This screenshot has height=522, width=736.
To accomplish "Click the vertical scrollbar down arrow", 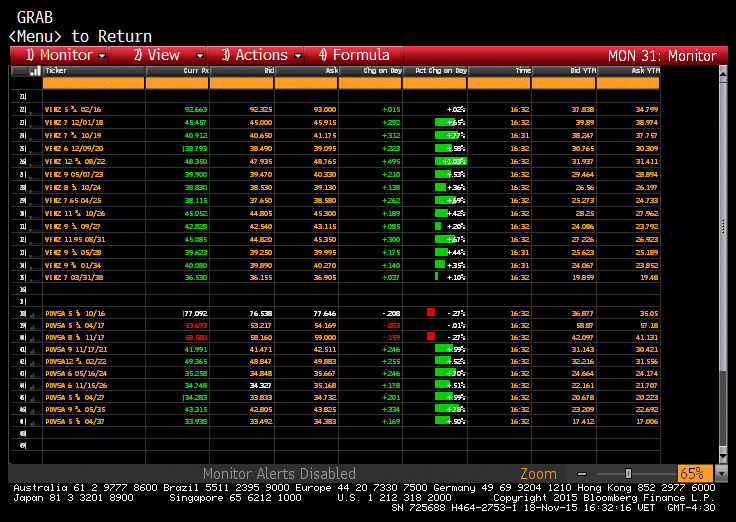I will tap(723, 456).
